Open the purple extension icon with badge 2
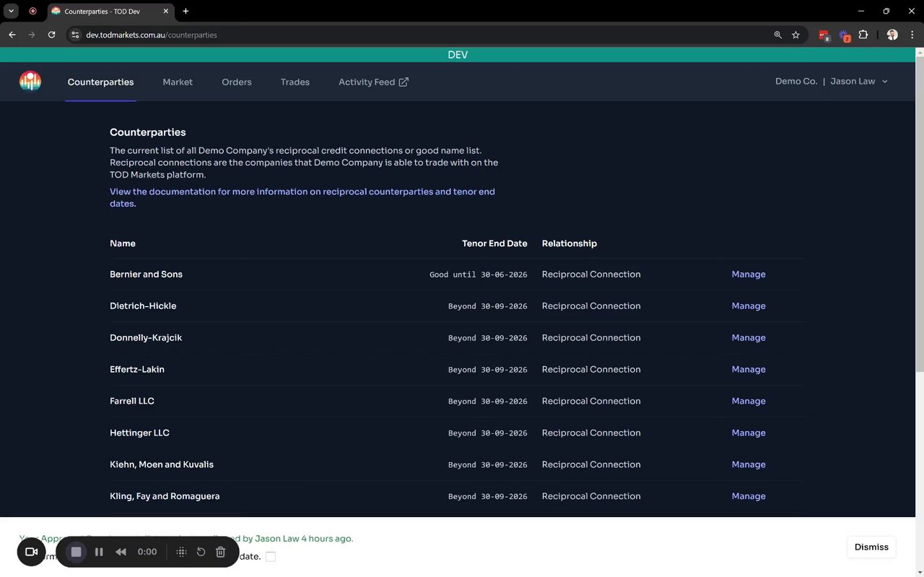This screenshot has height=577, width=924. click(x=844, y=35)
